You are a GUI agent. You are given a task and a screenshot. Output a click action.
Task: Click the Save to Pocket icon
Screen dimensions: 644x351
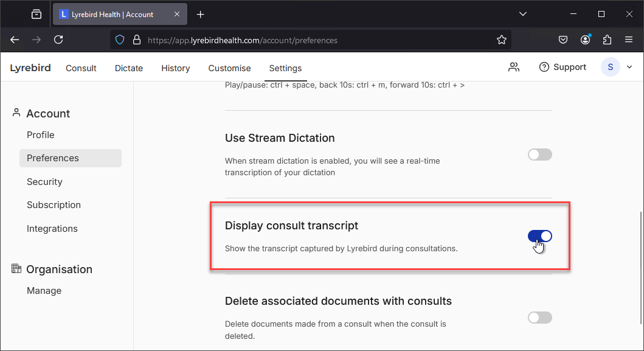[x=563, y=40]
